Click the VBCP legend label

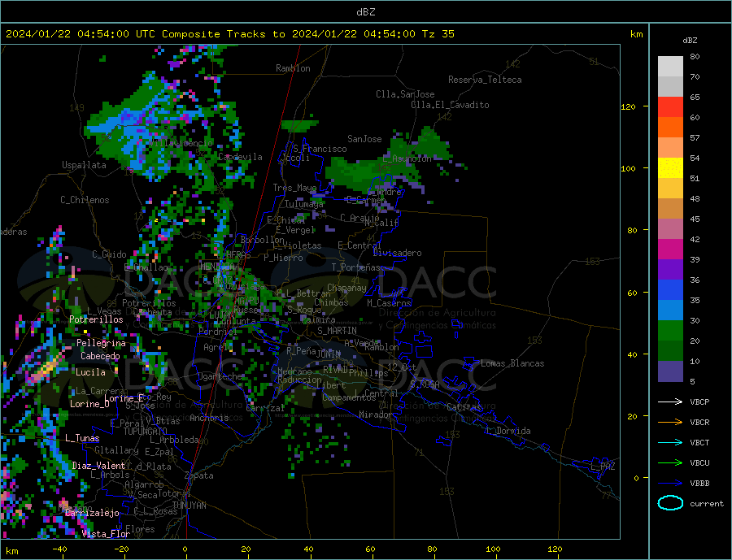click(699, 402)
